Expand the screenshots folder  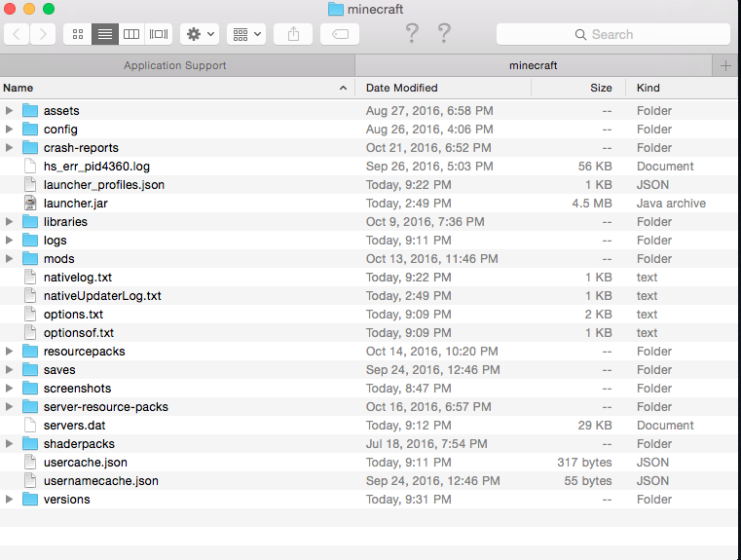coord(9,388)
